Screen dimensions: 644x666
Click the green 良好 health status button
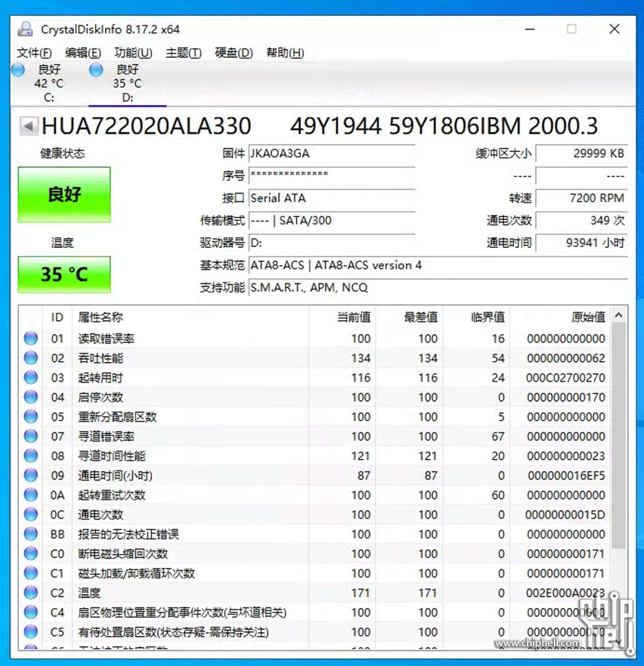[64, 195]
